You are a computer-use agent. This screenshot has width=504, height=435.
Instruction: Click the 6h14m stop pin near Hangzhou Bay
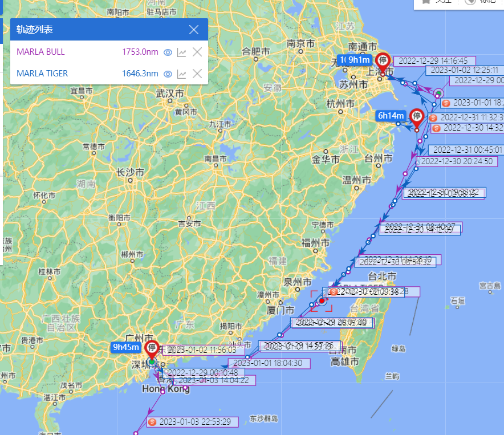[x=417, y=117]
